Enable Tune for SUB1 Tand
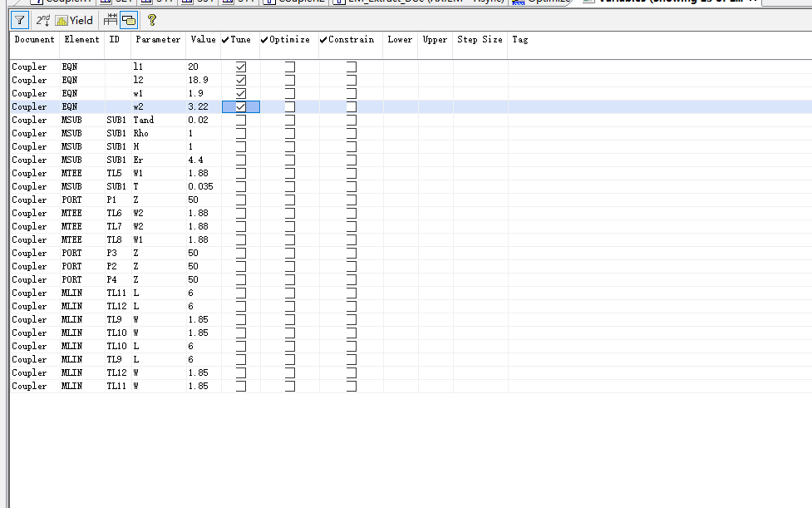The height and width of the screenshot is (508, 812). tap(241, 120)
